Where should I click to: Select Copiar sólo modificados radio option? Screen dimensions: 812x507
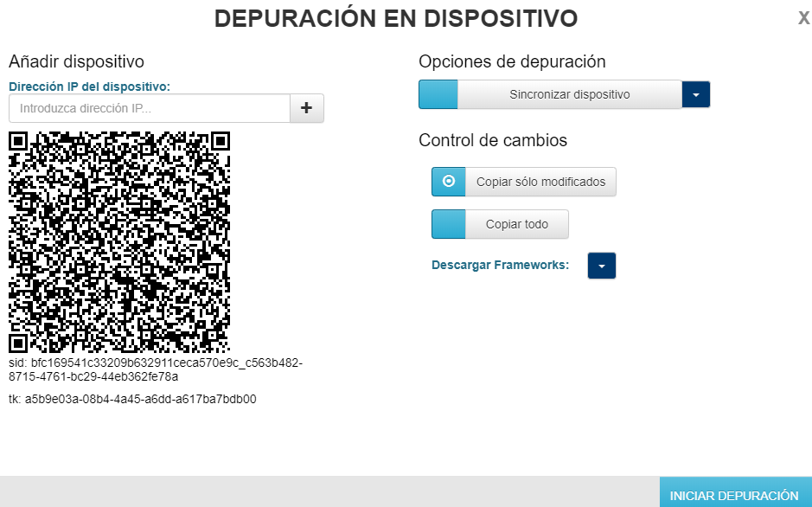523,182
